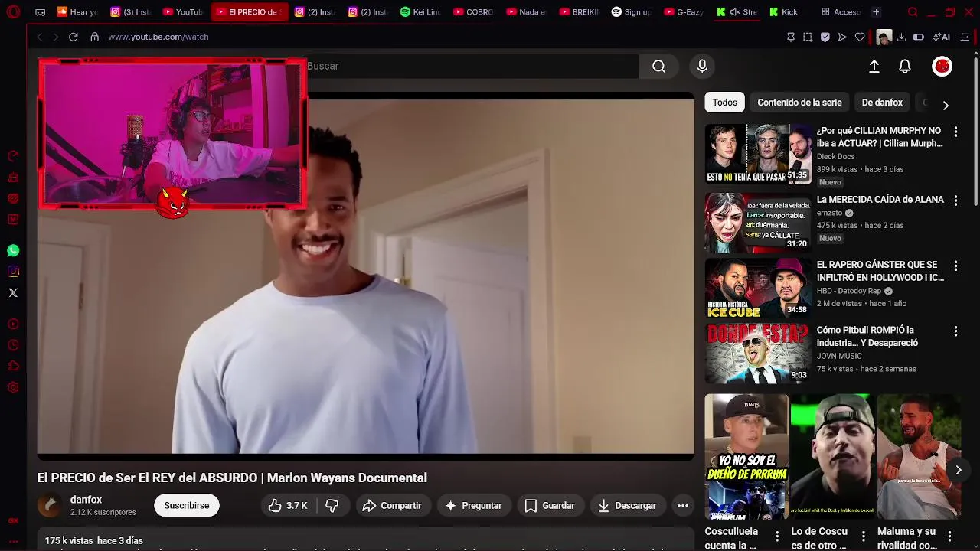Toggle the battery saver icon

(919, 37)
